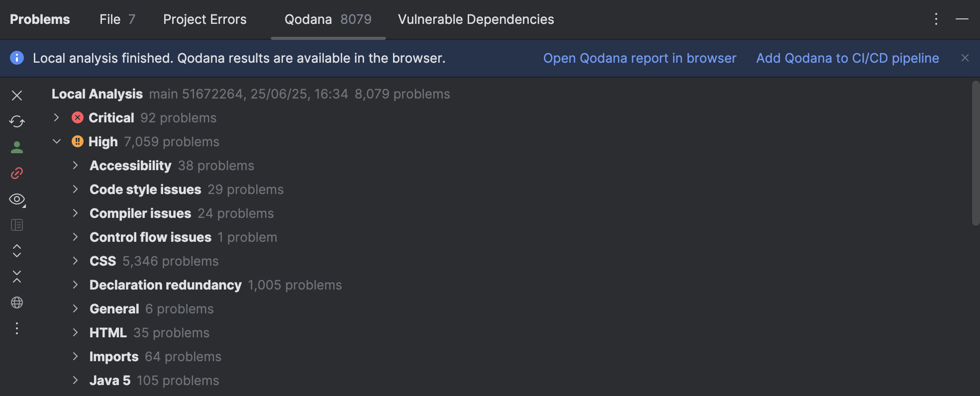The height and width of the screenshot is (396, 980).
Task: Expand the Declaration redundancy node
Action: (x=75, y=285)
